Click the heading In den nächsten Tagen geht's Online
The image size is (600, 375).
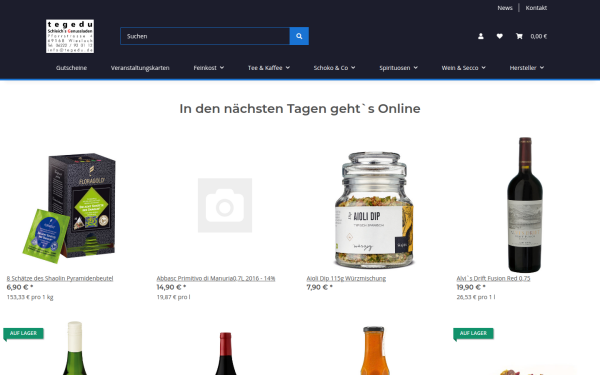300,109
